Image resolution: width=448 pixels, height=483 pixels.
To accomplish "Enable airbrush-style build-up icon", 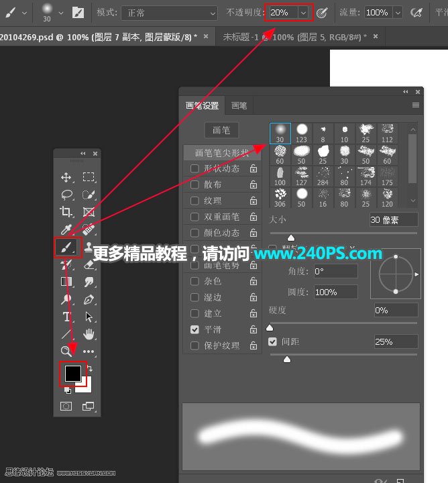I will click(x=416, y=13).
